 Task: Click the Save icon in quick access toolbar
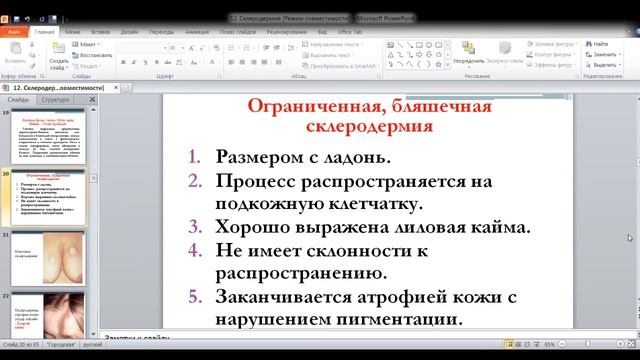pos(16,19)
